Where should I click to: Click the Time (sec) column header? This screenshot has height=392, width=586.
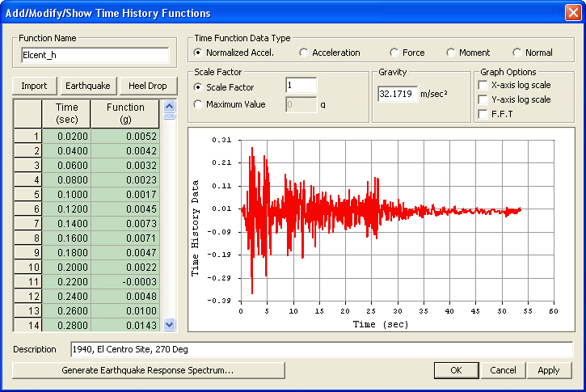pos(66,114)
